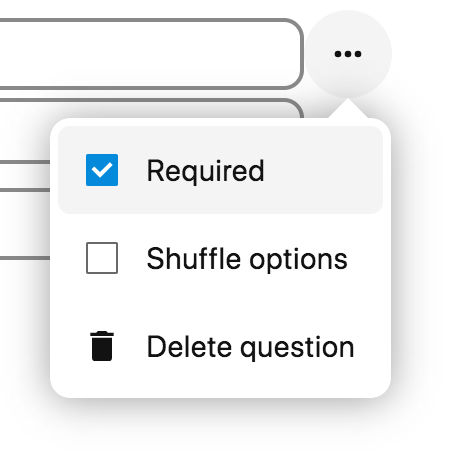472x452 pixels.
Task: Click the white checkmark in Required box
Action: (x=102, y=170)
